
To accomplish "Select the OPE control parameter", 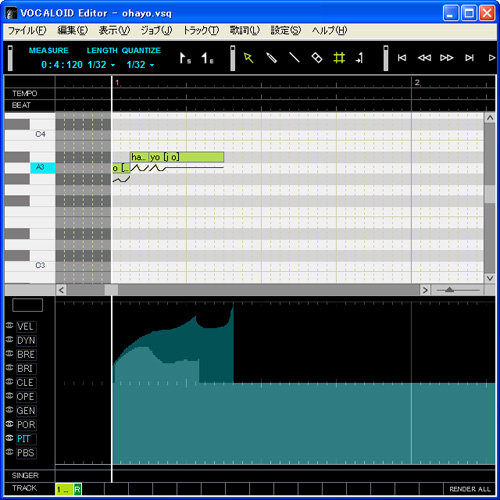I will (25, 396).
